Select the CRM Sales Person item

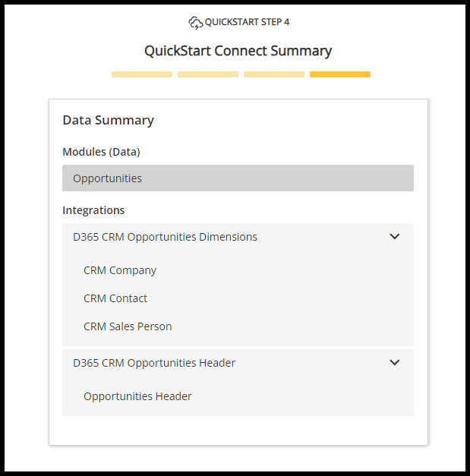[x=128, y=326]
